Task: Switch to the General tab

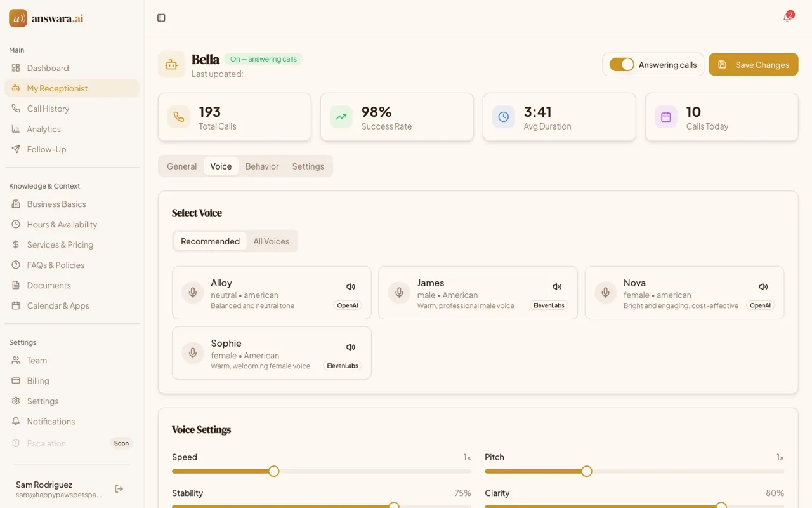Action: click(x=182, y=166)
